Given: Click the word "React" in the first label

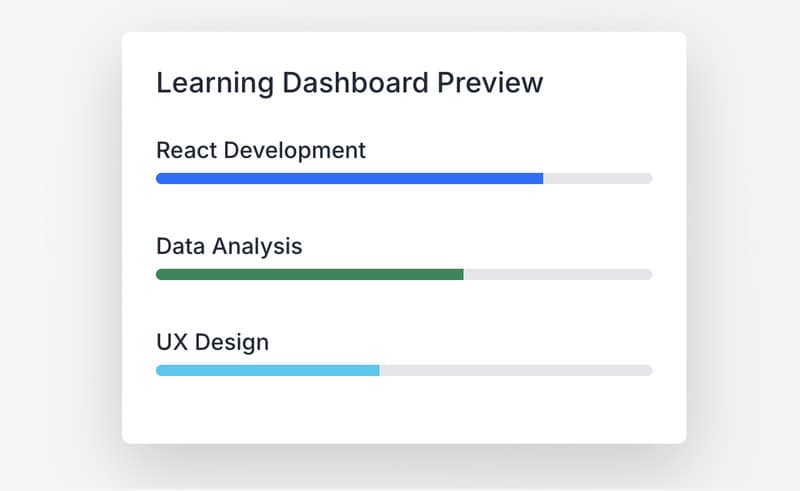Looking at the screenshot, I should (186, 151).
